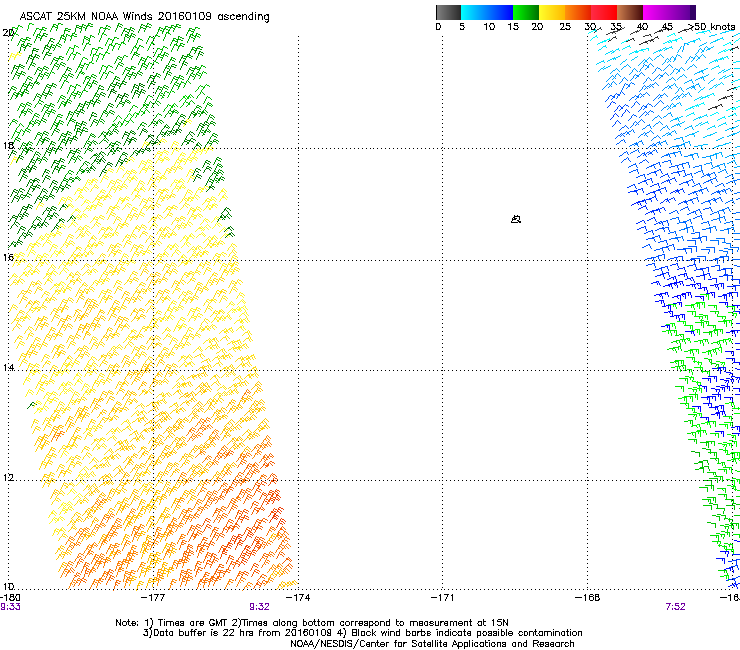Click the note line 'Times are GMT'

(193, 623)
